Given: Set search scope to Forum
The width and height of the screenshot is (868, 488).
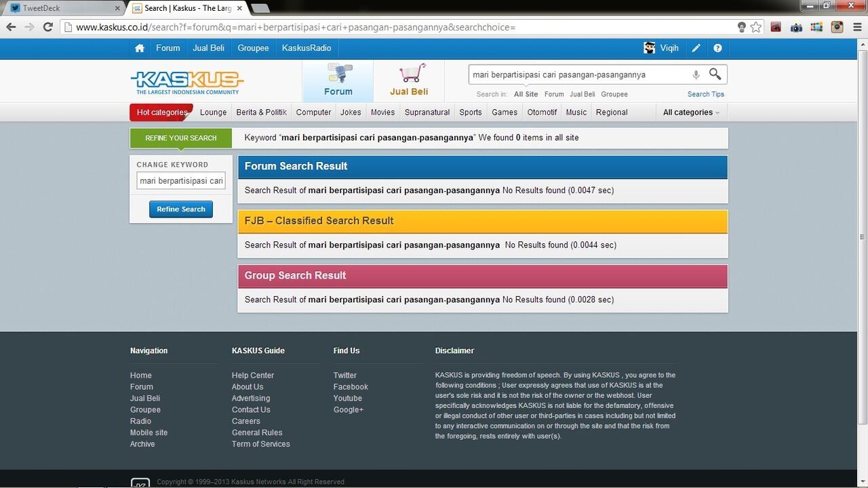Looking at the screenshot, I should pyautogui.click(x=554, y=94).
